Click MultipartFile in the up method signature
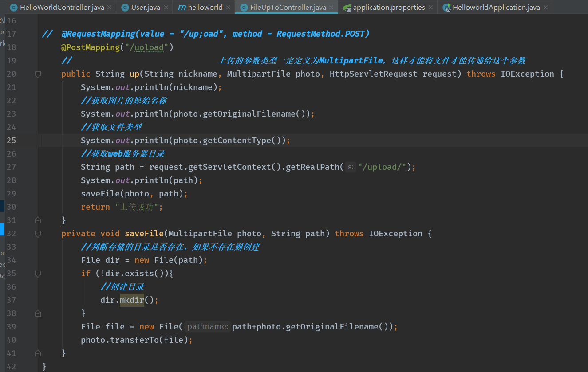The image size is (588, 372). click(259, 74)
